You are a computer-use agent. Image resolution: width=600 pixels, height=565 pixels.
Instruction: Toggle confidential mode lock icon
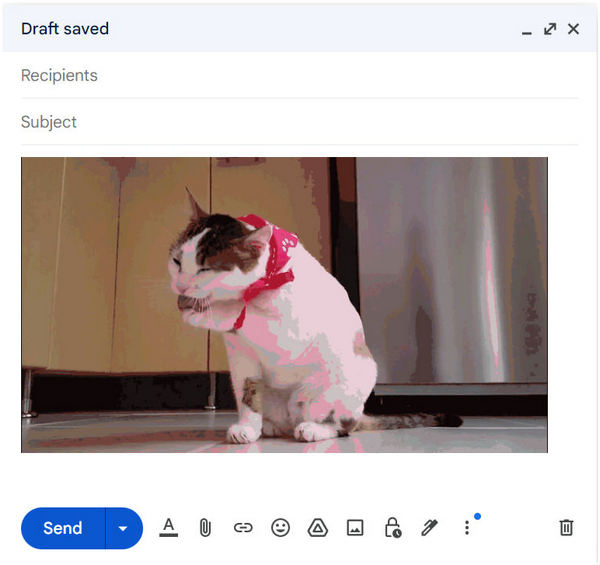393,528
